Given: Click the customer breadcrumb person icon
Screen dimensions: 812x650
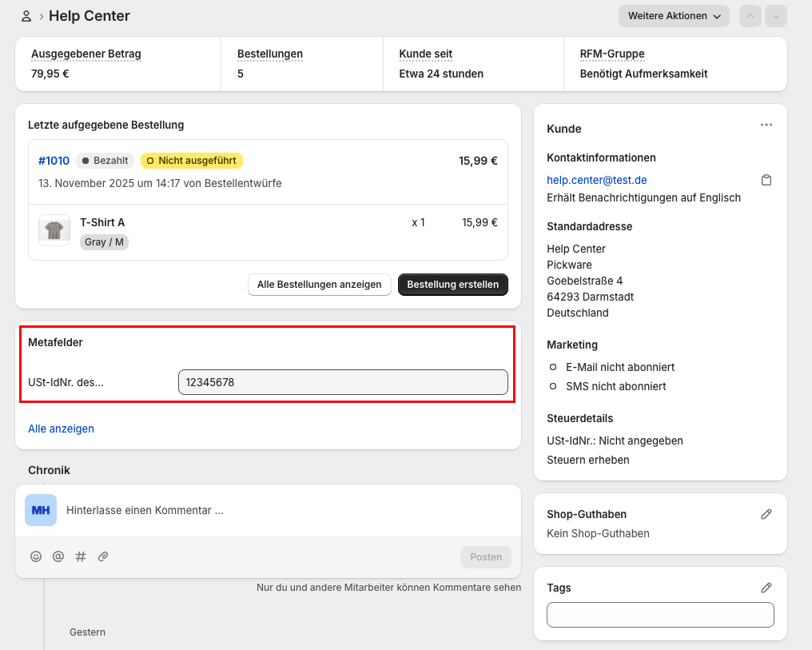Looking at the screenshot, I should [x=26, y=16].
